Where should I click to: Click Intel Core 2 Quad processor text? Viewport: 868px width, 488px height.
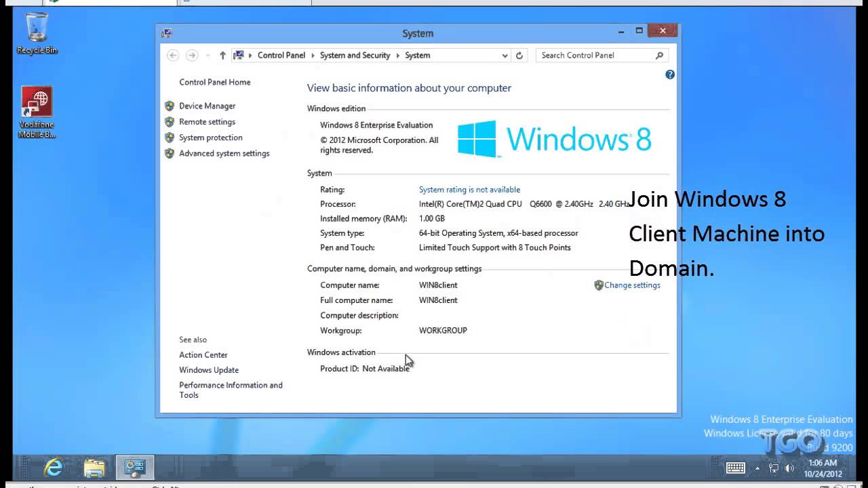[524, 204]
